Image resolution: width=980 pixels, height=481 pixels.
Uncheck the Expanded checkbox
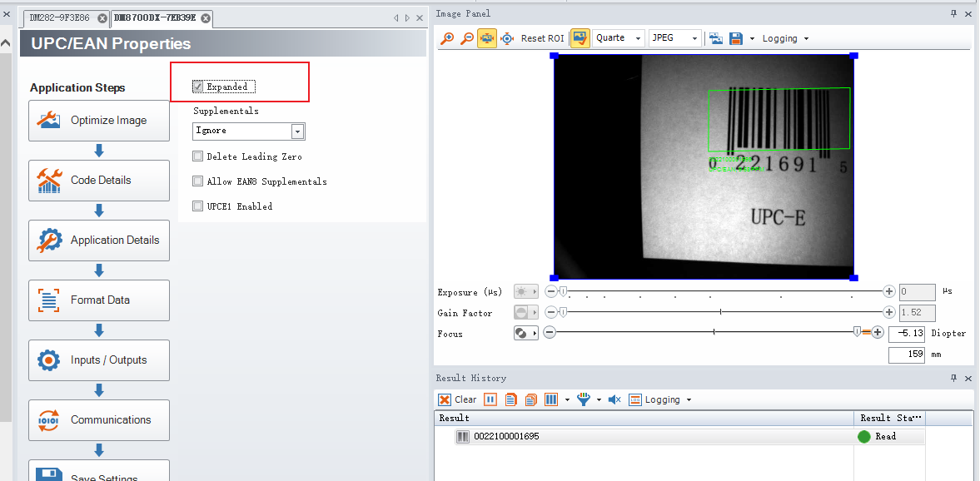(x=198, y=87)
